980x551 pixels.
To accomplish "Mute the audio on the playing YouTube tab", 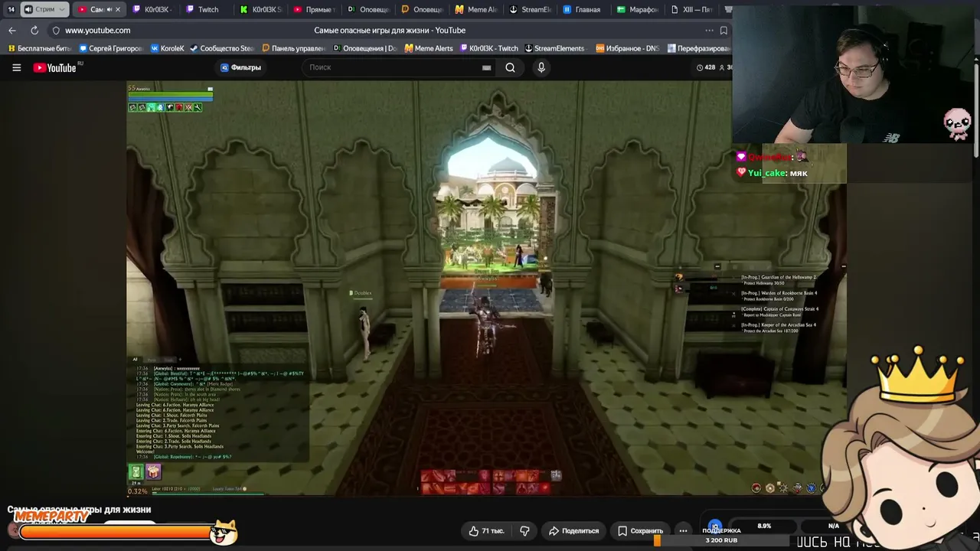I will click(109, 9).
